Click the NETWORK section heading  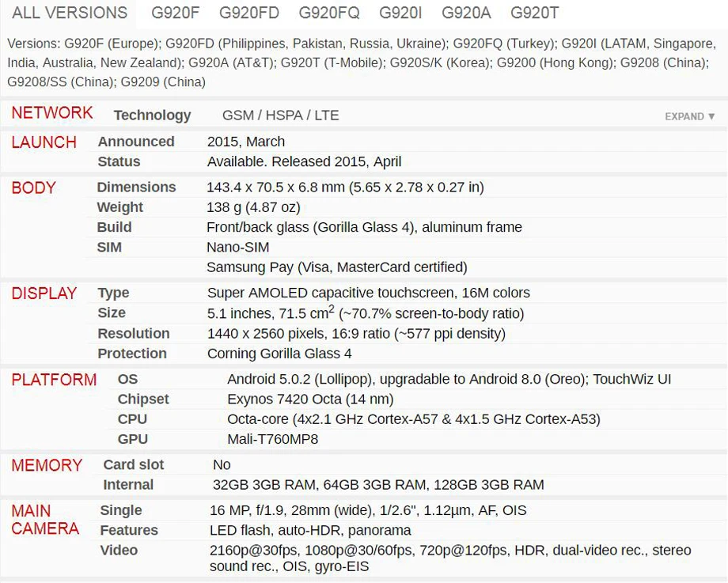pos(52,113)
